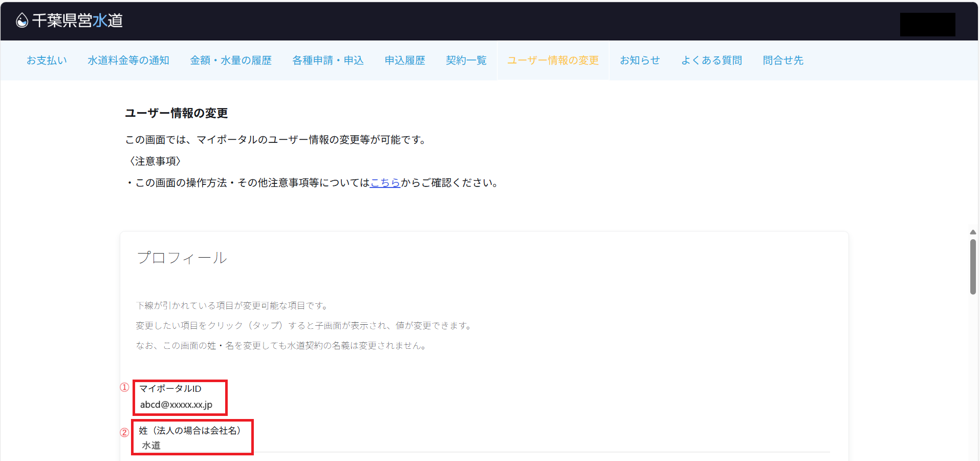The width and height of the screenshot is (980, 461).
Task: Go to よくある質問 FAQ page
Action: (x=711, y=60)
